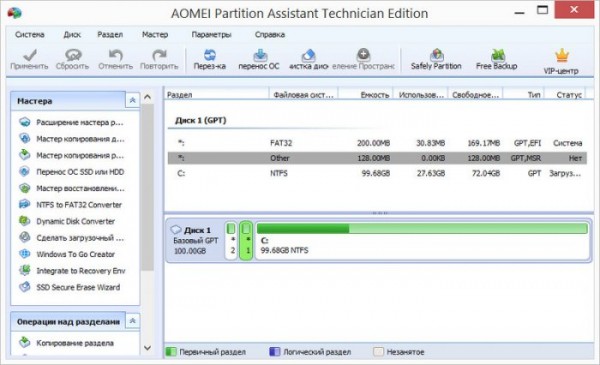Screen dimensions: 600x365
Task: Open Integrate to Recovery Env
Action: coord(81,270)
